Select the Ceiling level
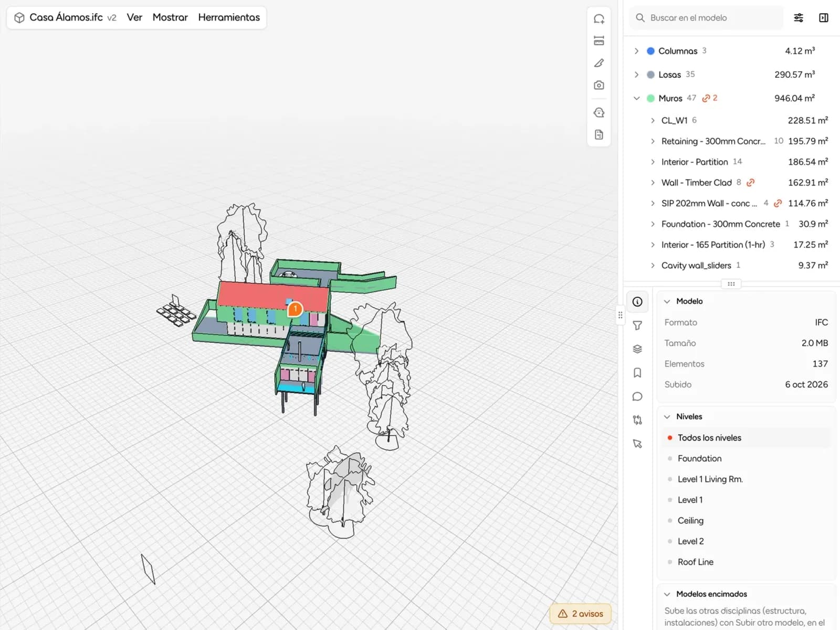 [x=746, y=521]
